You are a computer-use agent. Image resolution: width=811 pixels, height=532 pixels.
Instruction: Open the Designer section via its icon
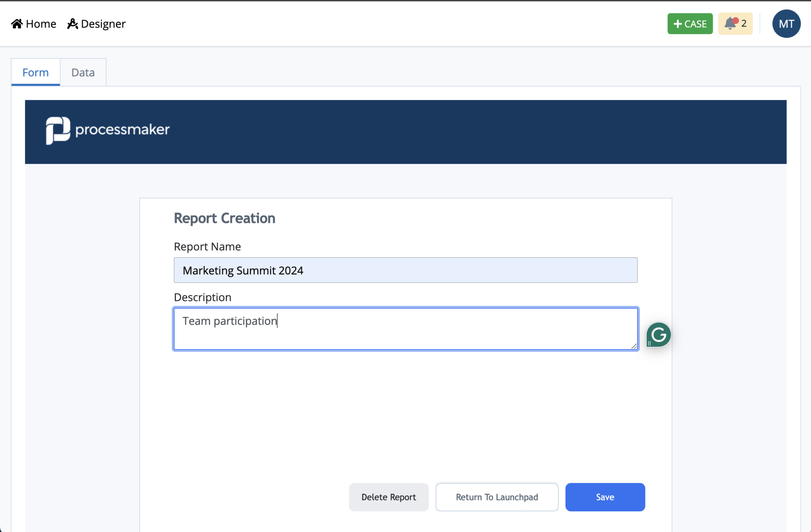72,23
